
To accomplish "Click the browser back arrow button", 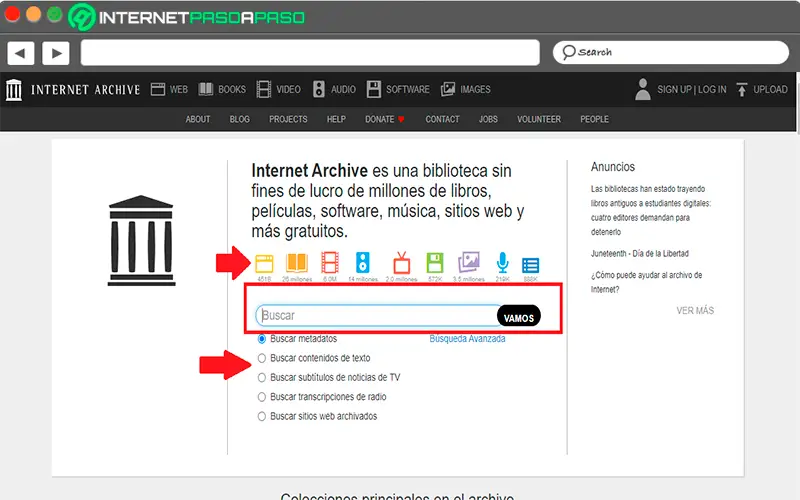I will click(20, 53).
